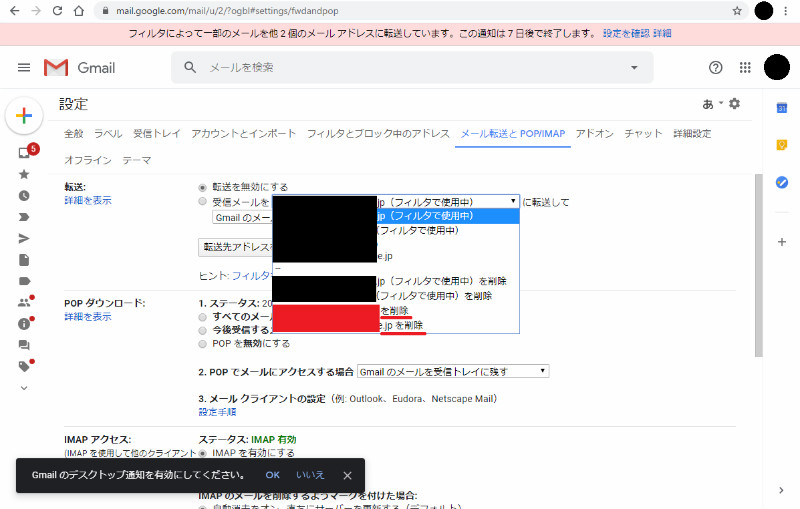Choose jp（フィルタで使用中）を削除 option
This screenshot has height=509, width=800.
point(396,281)
